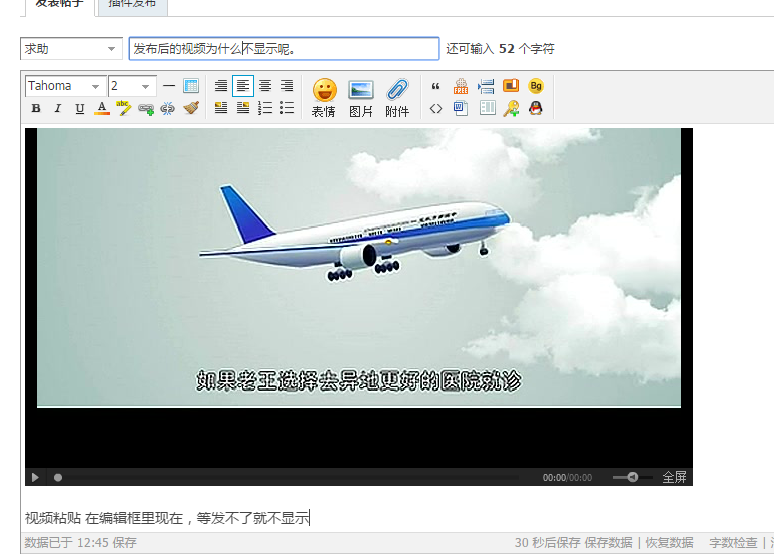Click the key password-protect icon

click(x=511, y=108)
